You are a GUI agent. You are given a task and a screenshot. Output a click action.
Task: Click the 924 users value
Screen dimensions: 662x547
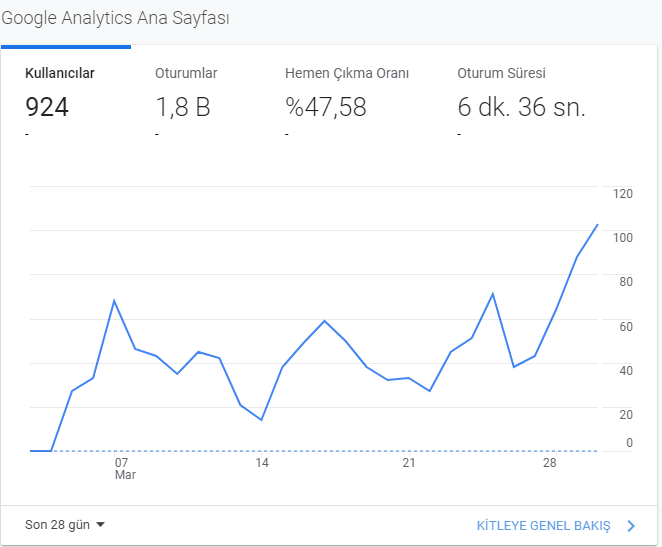47,107
